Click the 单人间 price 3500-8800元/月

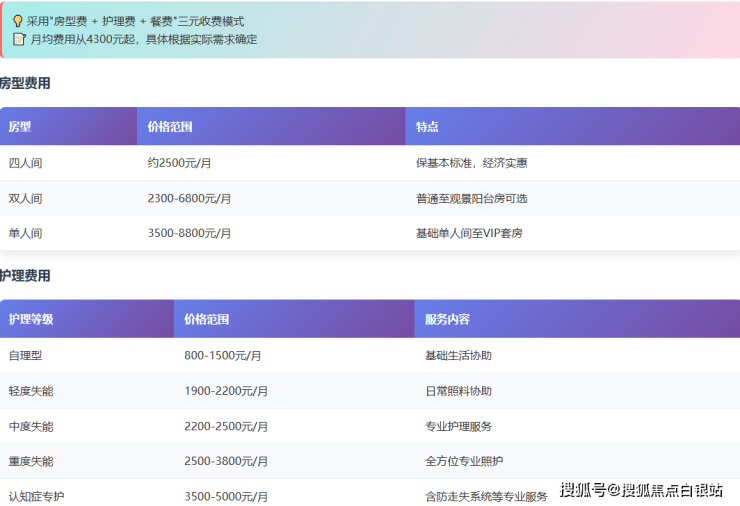(x=189, y=233)
